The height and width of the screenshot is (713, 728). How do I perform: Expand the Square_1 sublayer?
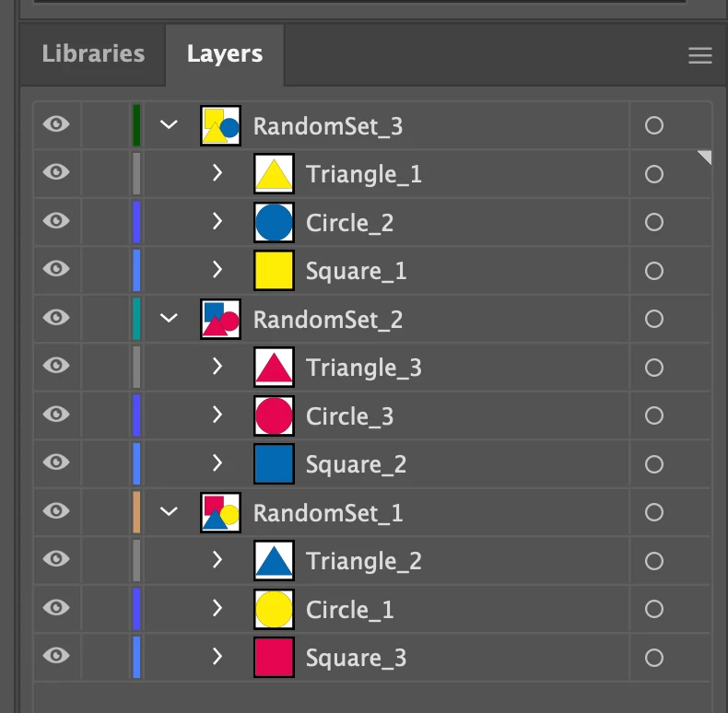point(217,269)
